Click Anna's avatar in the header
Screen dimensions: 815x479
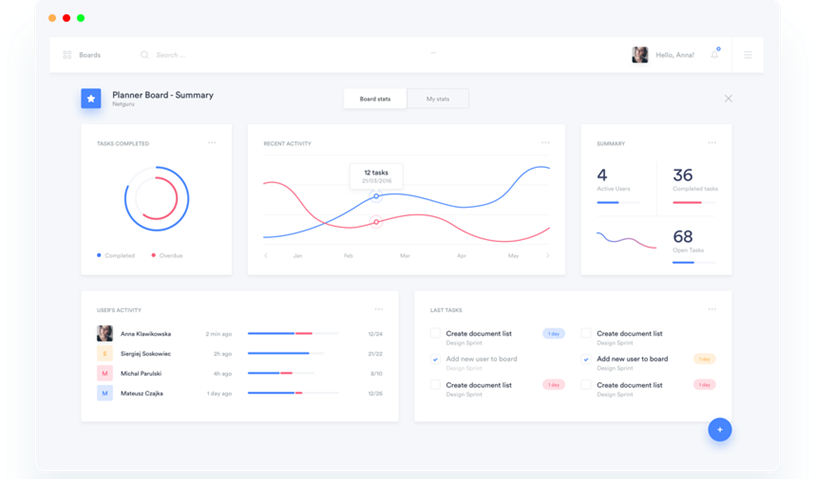(x=640, y=55)
